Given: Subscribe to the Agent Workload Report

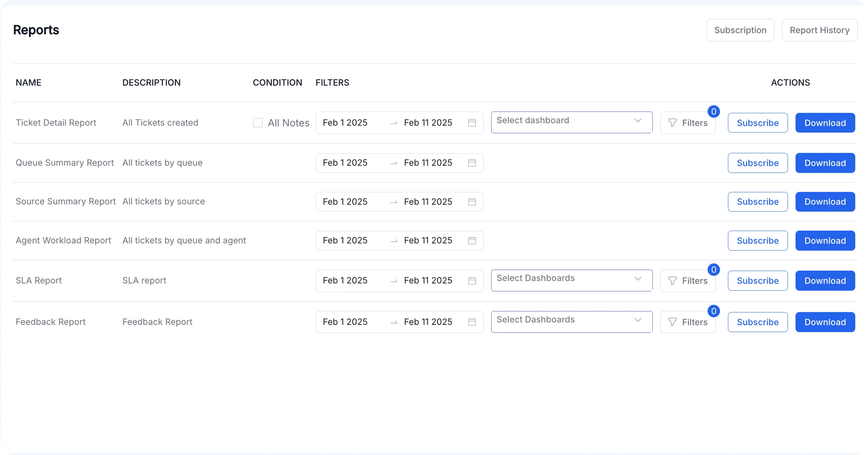Looking at the screenshot, I should (x=758, y=241).
